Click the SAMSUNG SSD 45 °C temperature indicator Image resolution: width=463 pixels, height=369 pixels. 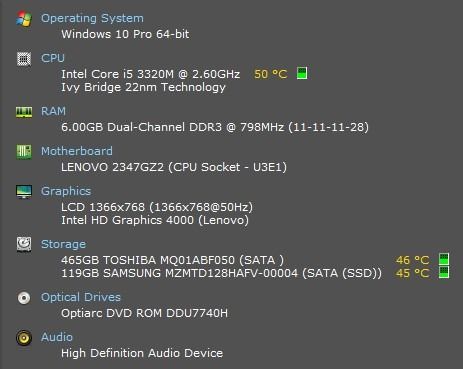pyautogui.click(x=444, y=272)
